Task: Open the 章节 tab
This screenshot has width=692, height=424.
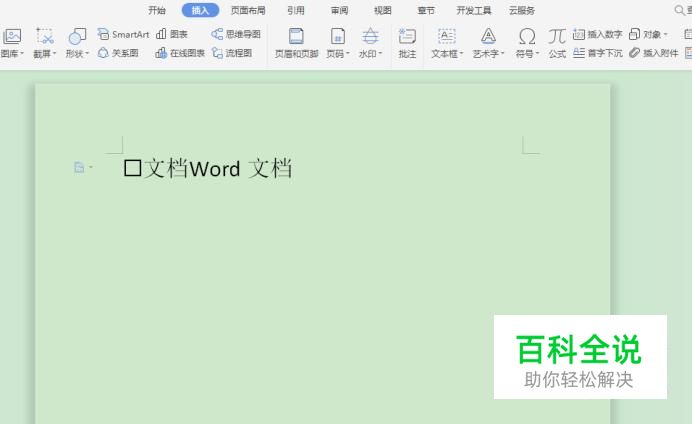Action: pos(426,10)
